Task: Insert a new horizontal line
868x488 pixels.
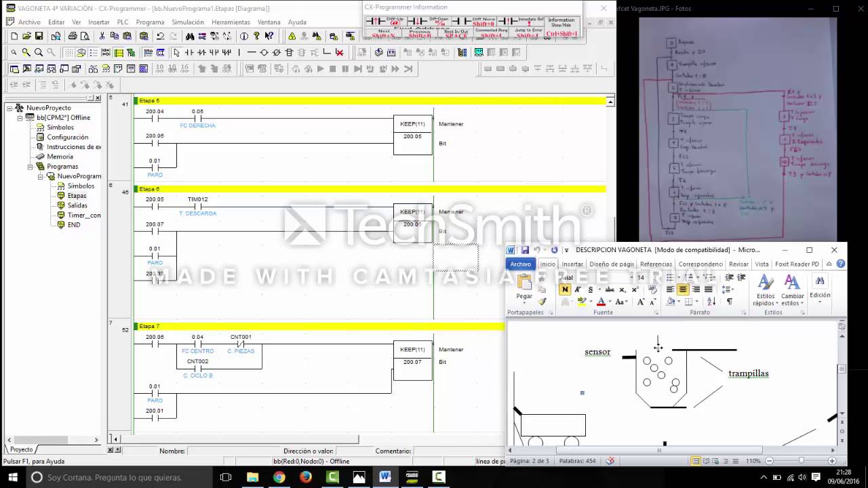Action: [x=251, y=52]
